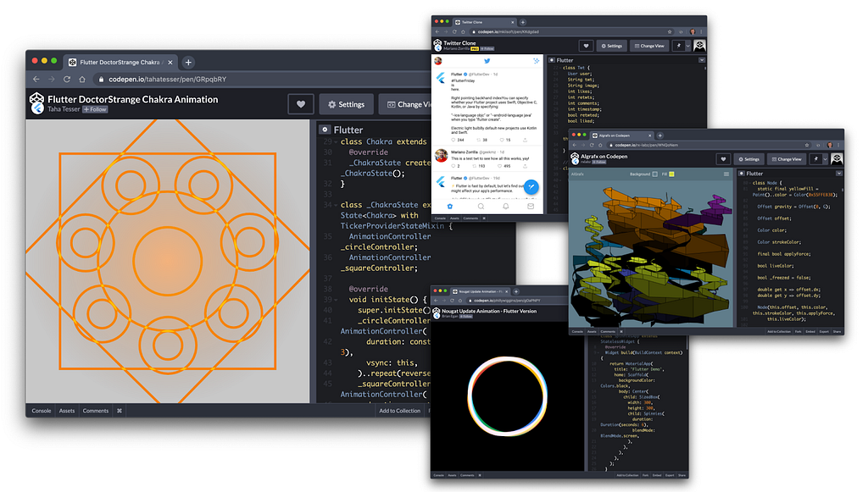
Task: Open the Flutter editor gear in the Chakra pen
Action: 325,130
